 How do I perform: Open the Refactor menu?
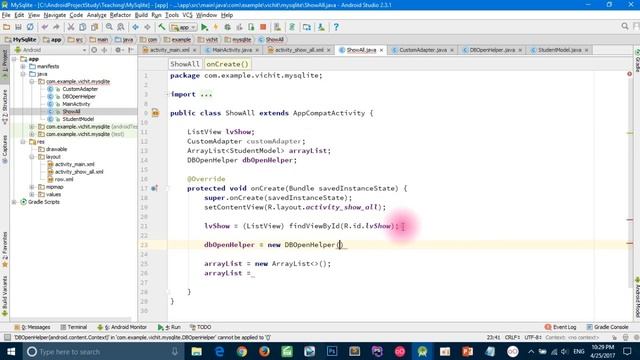point(120,15)
